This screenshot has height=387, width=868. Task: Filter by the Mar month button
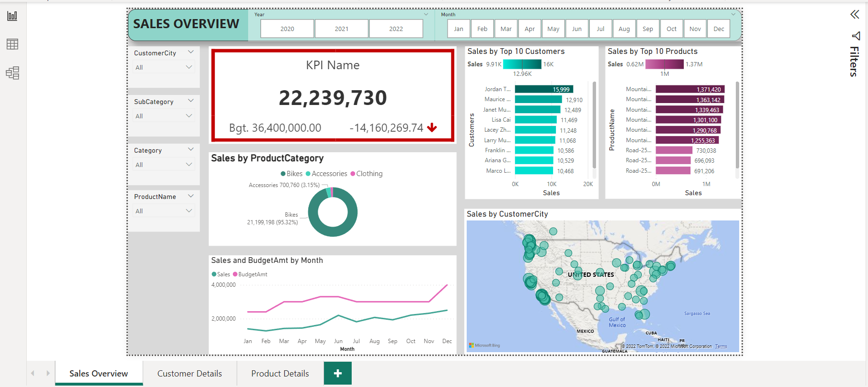pyautogui.click(x=506, y=29)
